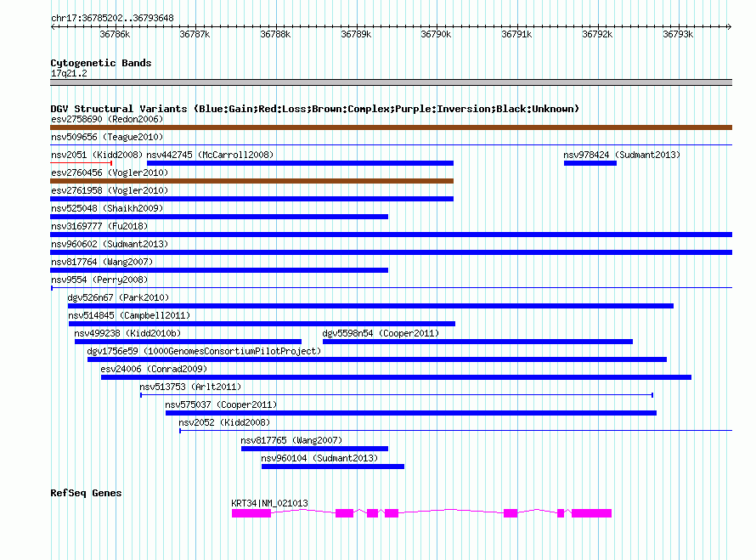Click the 36790k ruler tick label
The image size is (756, 560).
(436, 34)
